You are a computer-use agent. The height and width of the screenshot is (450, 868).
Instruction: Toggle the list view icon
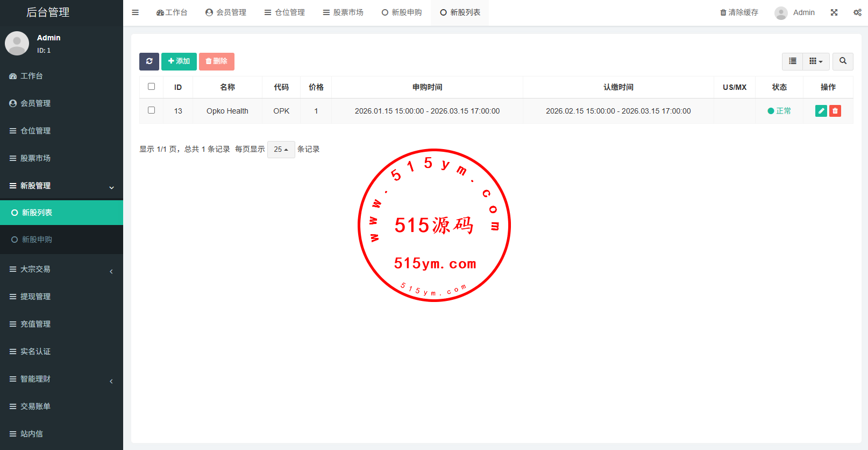coord(792,61)
